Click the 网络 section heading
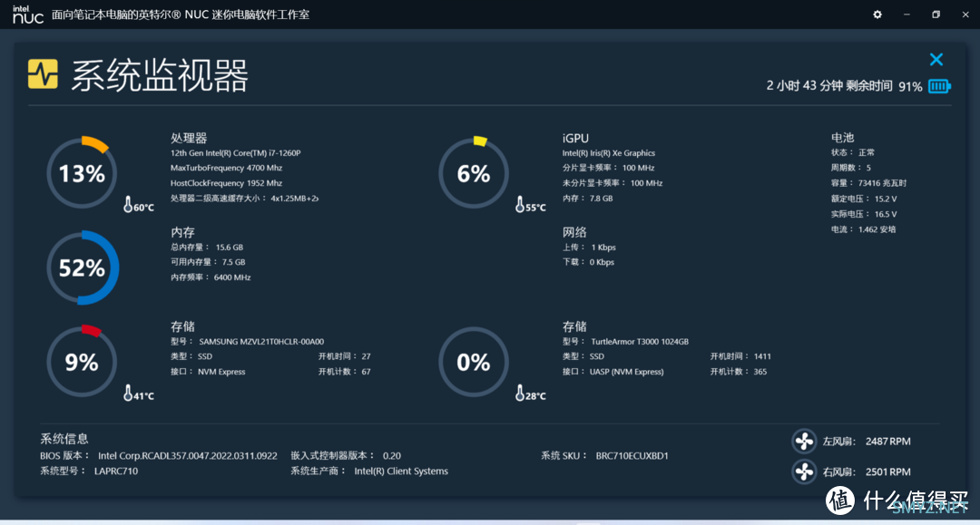Viewport: 980px width, 525px height. [x=574, y=232]
